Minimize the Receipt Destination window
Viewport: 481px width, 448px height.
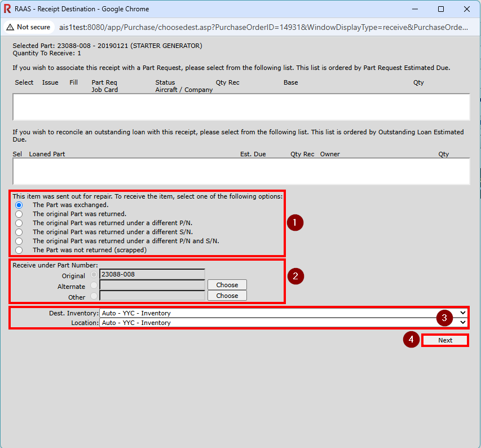pyautogui.click(x=415, y=9)
